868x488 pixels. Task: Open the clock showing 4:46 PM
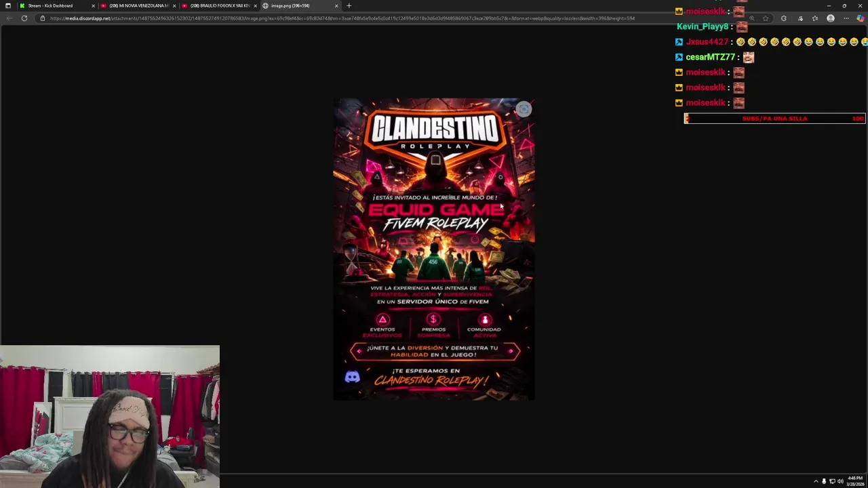(854, 481)
